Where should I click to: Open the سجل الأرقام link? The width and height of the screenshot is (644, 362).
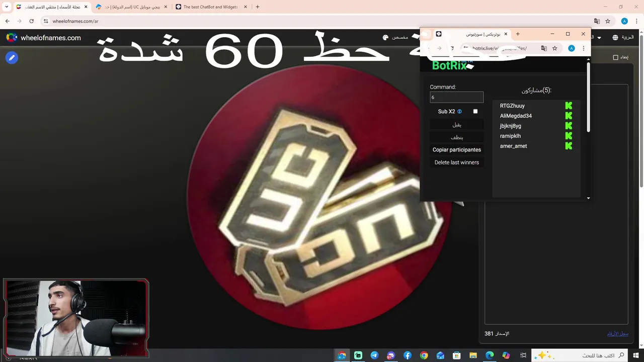click(617, 334)
